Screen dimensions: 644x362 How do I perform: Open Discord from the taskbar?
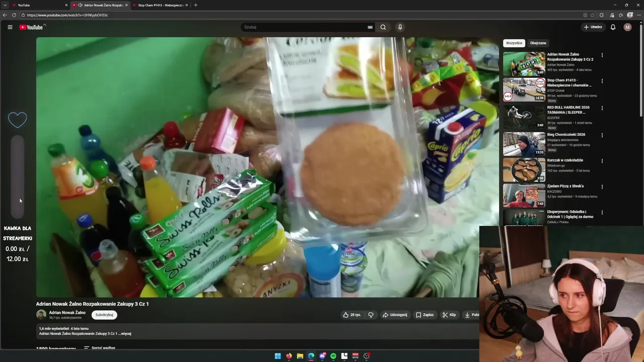pos(322,356)
